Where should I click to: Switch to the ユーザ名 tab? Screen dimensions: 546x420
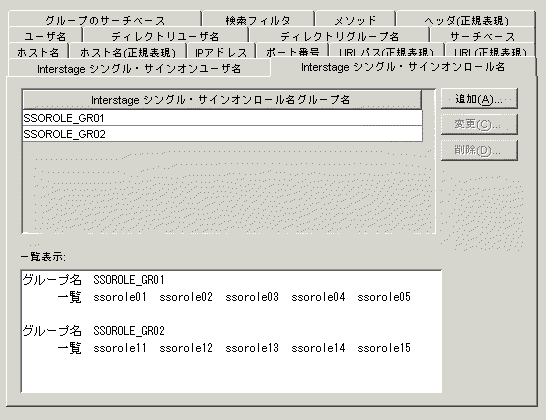(x=45, y=36)
